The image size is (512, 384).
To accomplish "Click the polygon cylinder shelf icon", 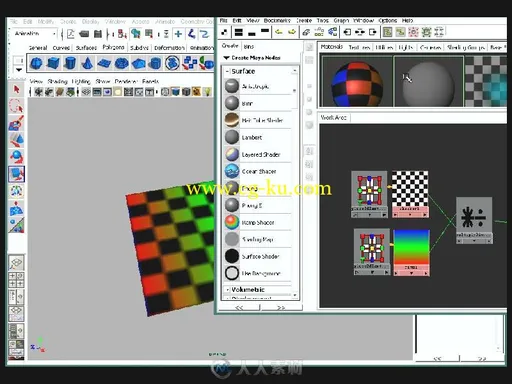I will [x=70, y=63].
